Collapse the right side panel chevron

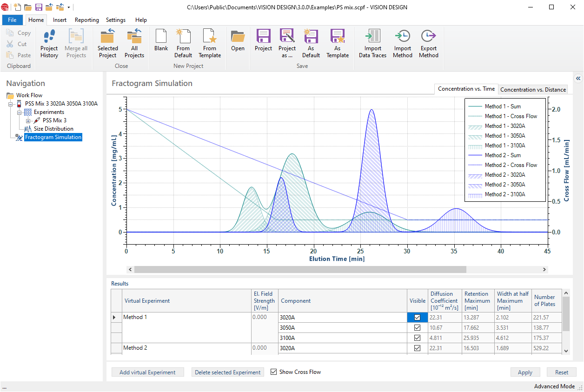point(578,79)
